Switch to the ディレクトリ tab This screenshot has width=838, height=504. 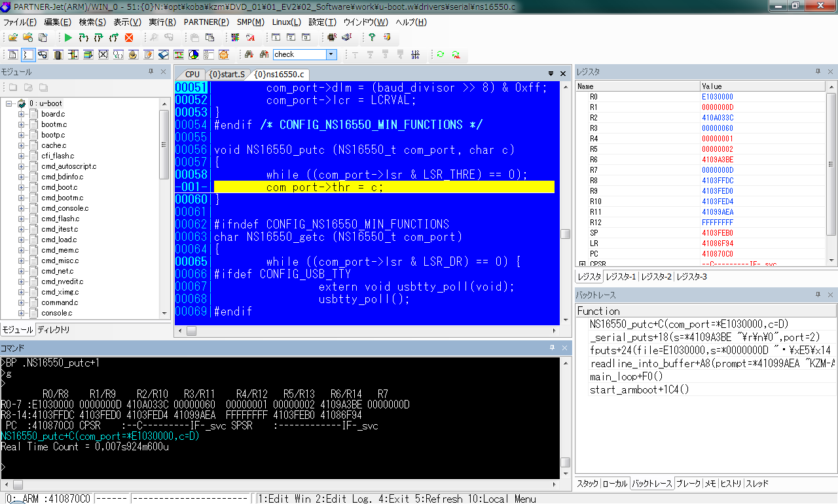53,330
